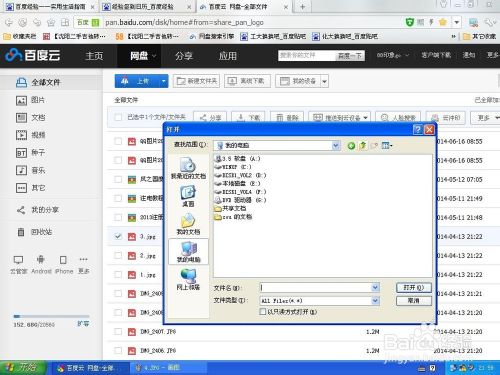This screenshot has height=375, width=500.
Task: Open the 更多 actions dropdown in file toolbar
Action: (x=485, y=118)
